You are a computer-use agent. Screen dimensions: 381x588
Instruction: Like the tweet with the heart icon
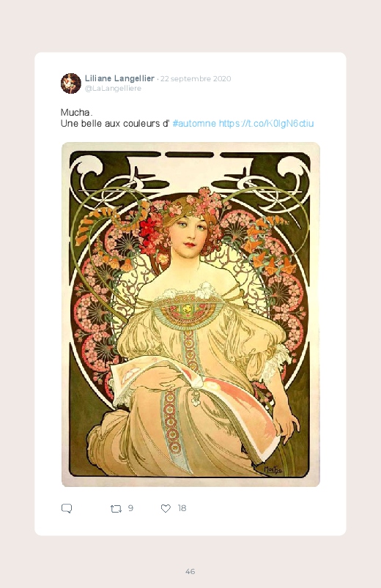click(x=166, y=508)
